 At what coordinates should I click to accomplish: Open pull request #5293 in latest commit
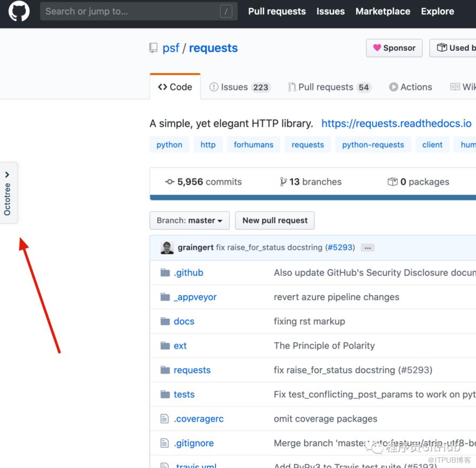[x=340, y=248]
